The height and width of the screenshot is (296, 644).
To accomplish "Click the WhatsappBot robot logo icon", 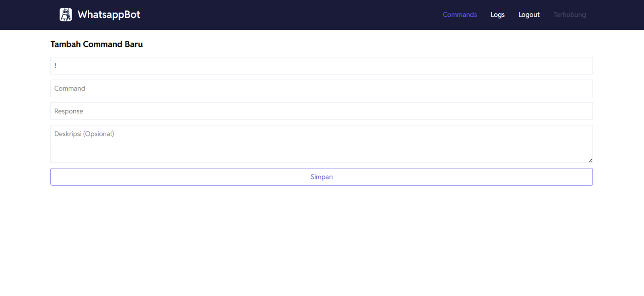I will (x=66, y=14).
